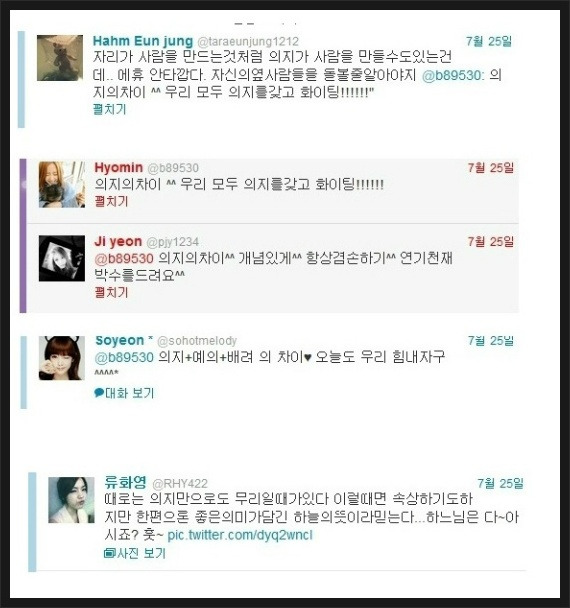Open Soyeon's avatar with cat ears
Image resolution: width=570 pixels, height=608 pixels.
tap(62, 358)
